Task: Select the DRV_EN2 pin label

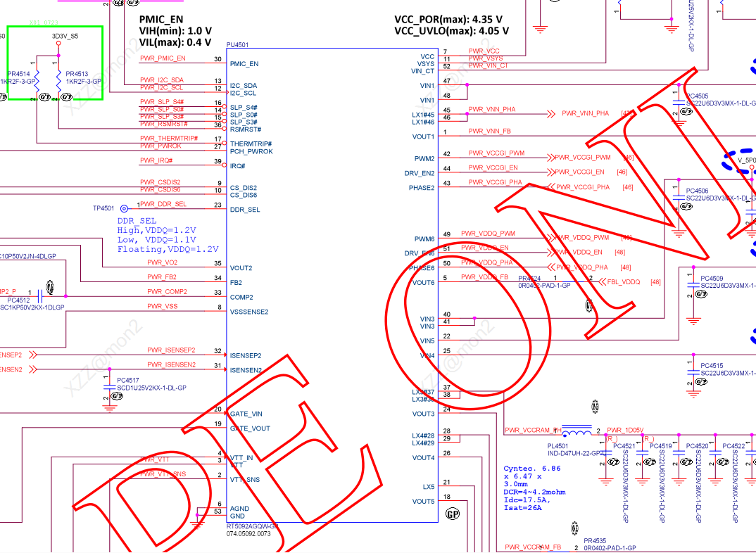Action: click(420, 173)
